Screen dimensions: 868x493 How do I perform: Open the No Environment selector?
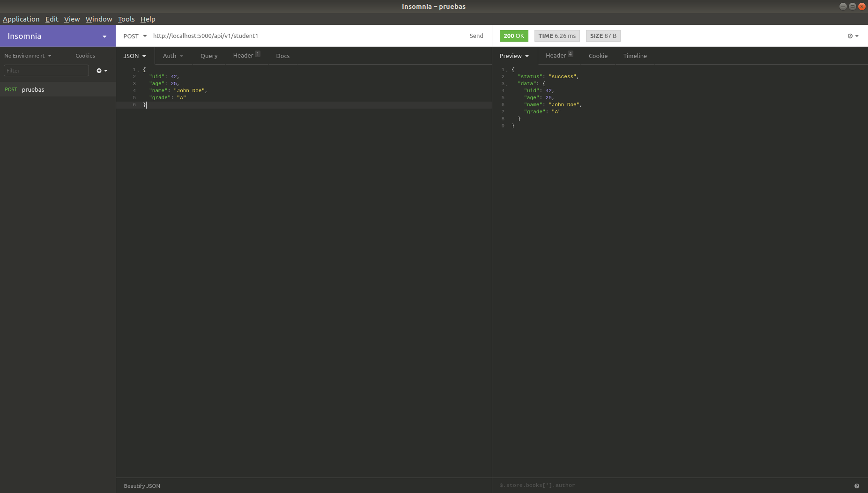[x=28, y=56]
